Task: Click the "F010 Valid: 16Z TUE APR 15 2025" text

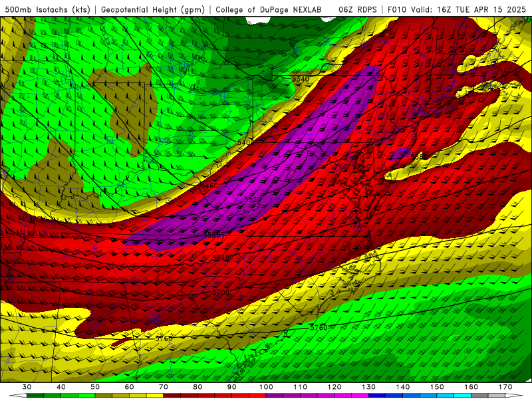Action: 457,10
